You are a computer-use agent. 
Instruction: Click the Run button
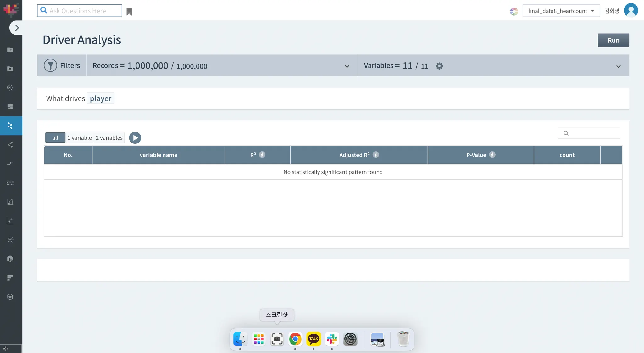[613, 40]
